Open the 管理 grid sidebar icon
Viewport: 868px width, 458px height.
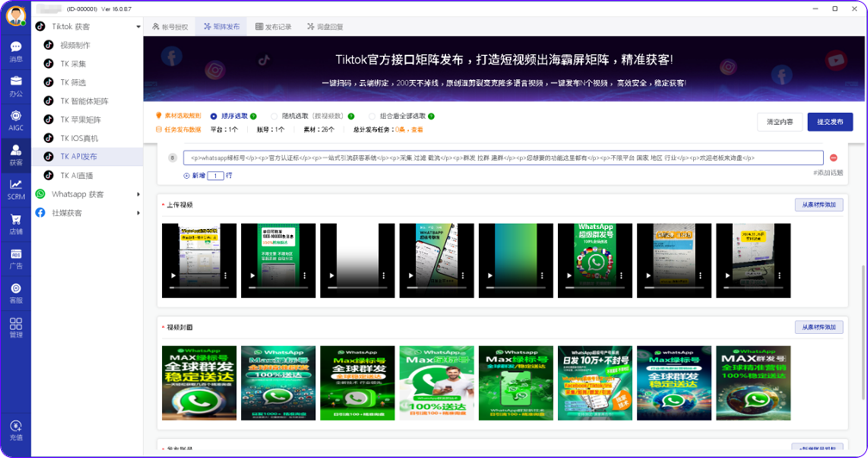[16, 327]
